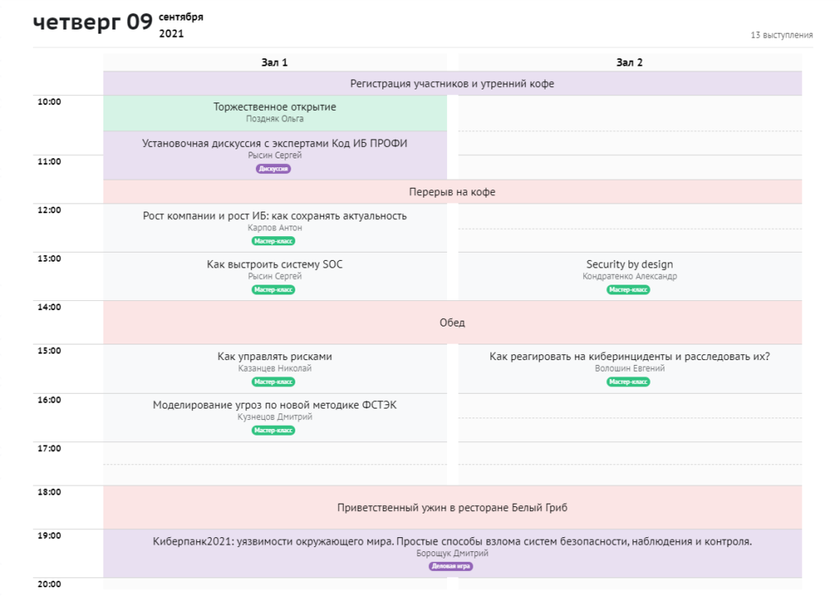Open "Моделирование угроз по новой методике ФСТЭК"
This screenshot has height=616, width=840.
click(275, 405)
